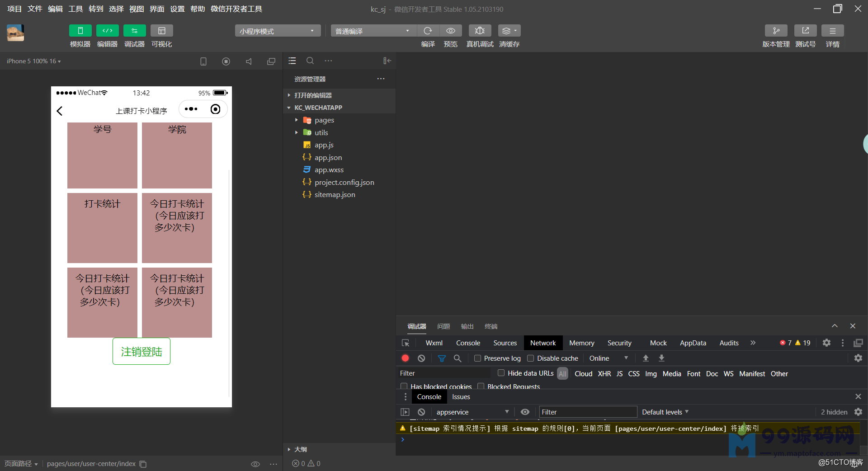
Task: Click the simulator record circle icon
Action: pyautogui.click(x=226, y=61)
